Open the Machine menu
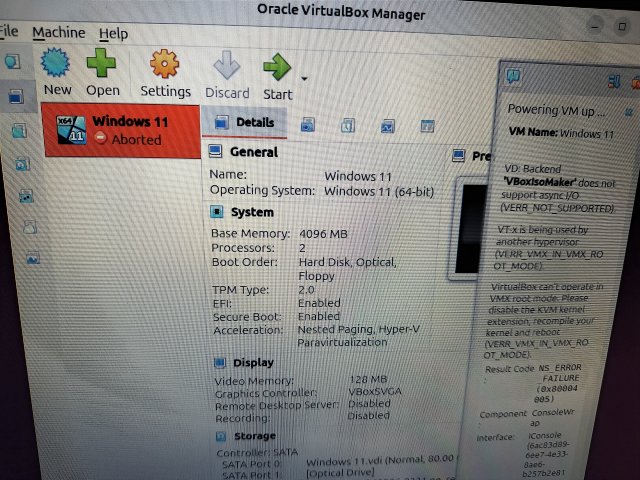The height and width of the screenshot is (480, 640). click(58, 33)
